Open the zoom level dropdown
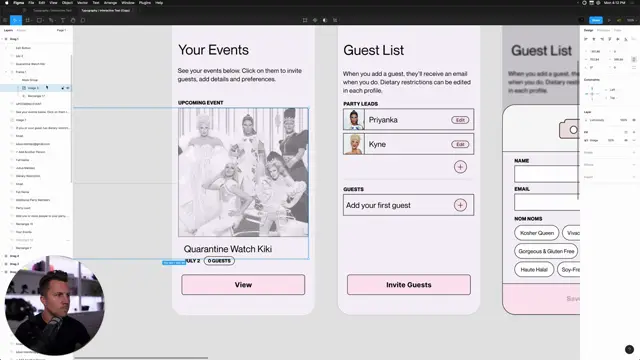This screenshot has width=640, height=360. (631, 20)
